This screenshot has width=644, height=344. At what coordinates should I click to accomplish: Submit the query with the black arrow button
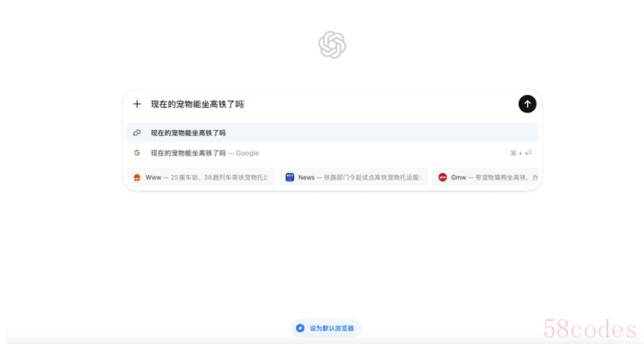point(527,104)
